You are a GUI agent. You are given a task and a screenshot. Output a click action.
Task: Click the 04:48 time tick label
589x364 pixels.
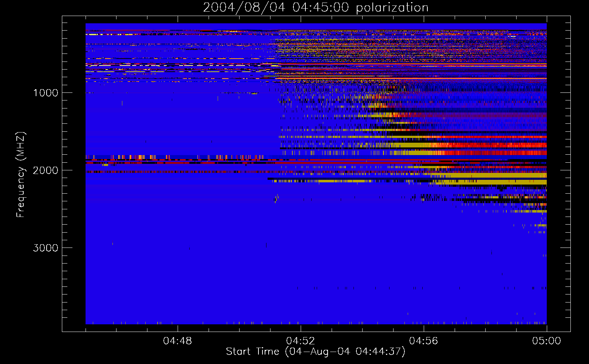[x=178, y=341]
